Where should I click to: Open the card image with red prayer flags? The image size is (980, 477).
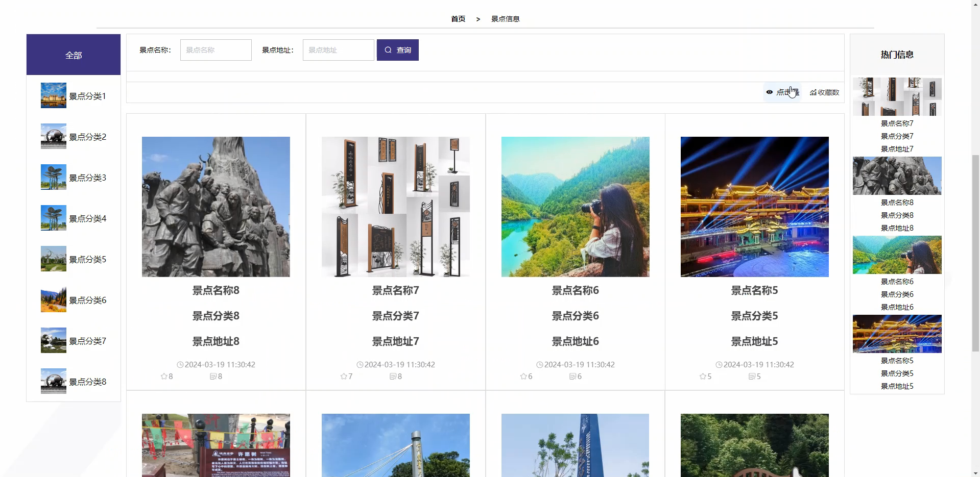click(x=216, y=445)
